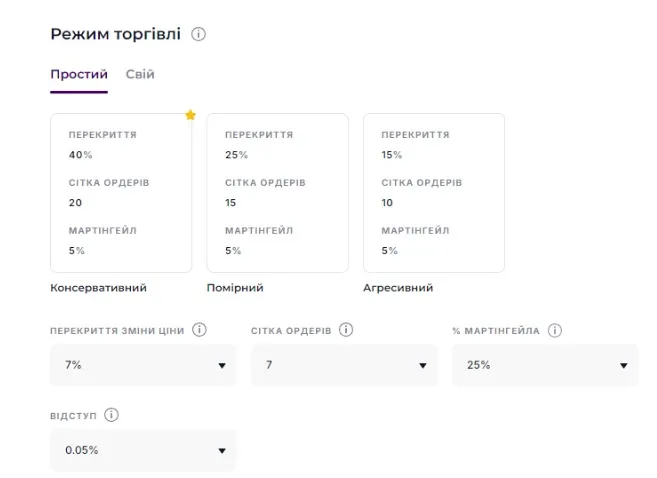Open the Сітка ордерів dropdown showing 7
Screen dimensions: 657x478
click(x=344, y=365)
